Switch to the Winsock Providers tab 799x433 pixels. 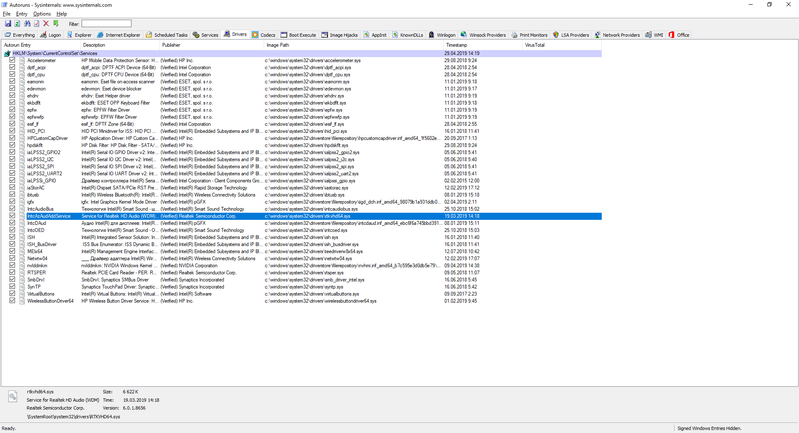coord(487,35)
